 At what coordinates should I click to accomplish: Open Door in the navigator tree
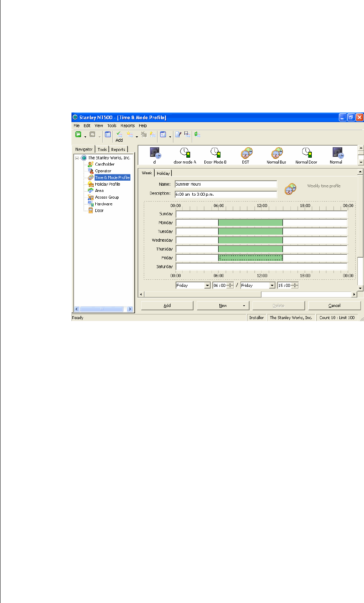(x=99, y=211)
